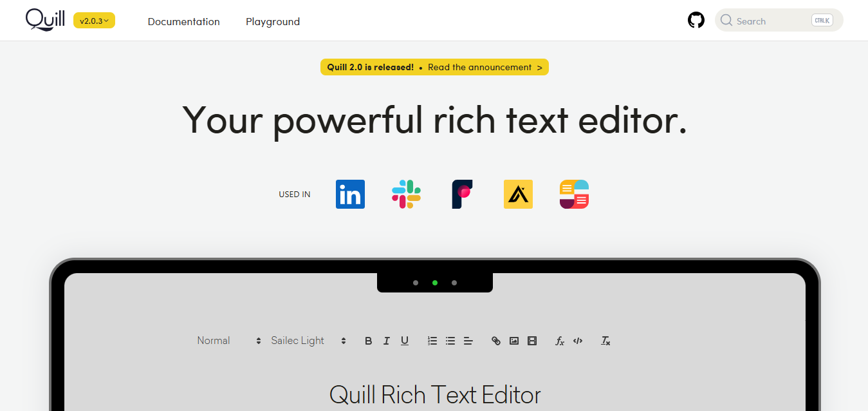Click the Slack logo
Viewport: 868px width, 411px height.
pos(406,194)
